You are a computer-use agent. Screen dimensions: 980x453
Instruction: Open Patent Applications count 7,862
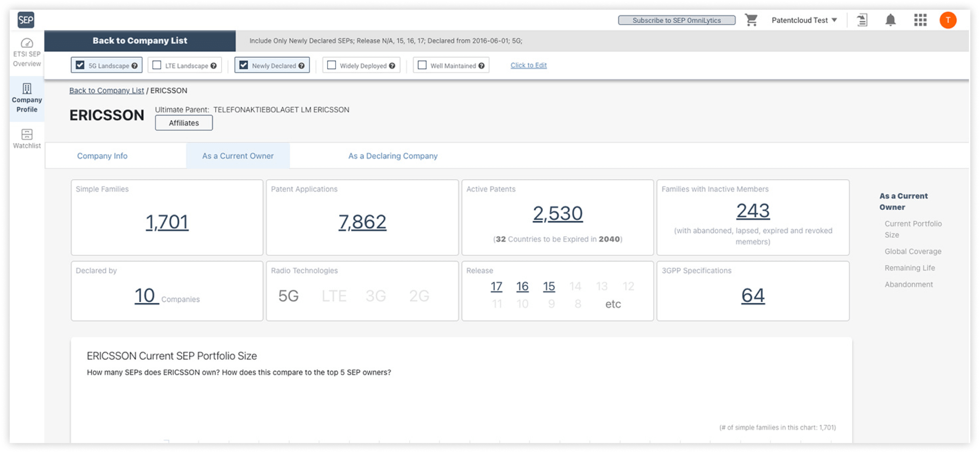coord(362,222)
